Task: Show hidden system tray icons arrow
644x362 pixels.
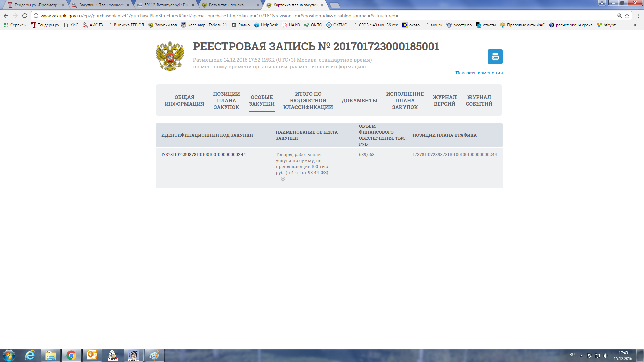Action: coord(581,355)
